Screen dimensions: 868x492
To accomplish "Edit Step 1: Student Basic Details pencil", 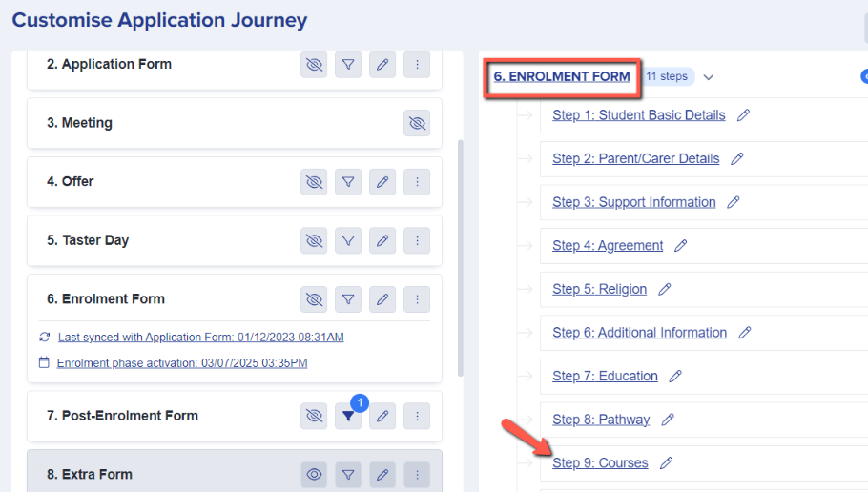I will point(744,115).
